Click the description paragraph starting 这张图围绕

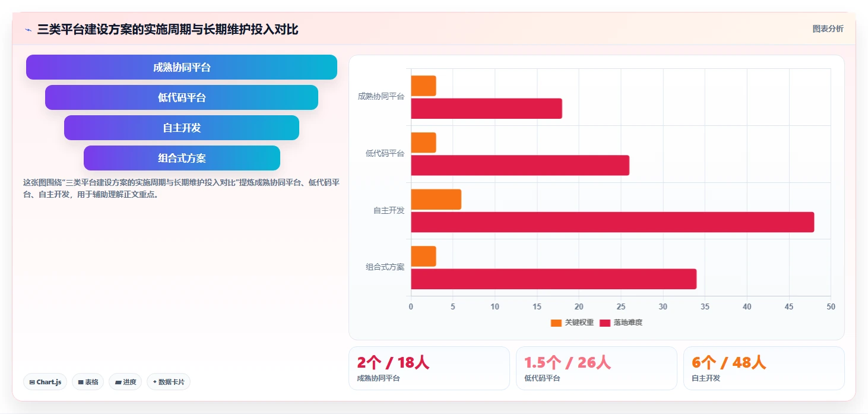click(181, 188)
